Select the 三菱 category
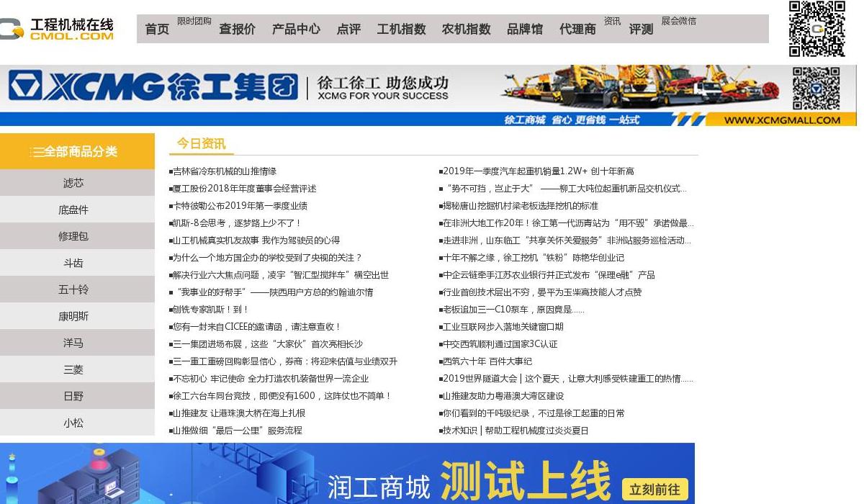Viewport: 864px width, 504px height. [x=77, y=369]
